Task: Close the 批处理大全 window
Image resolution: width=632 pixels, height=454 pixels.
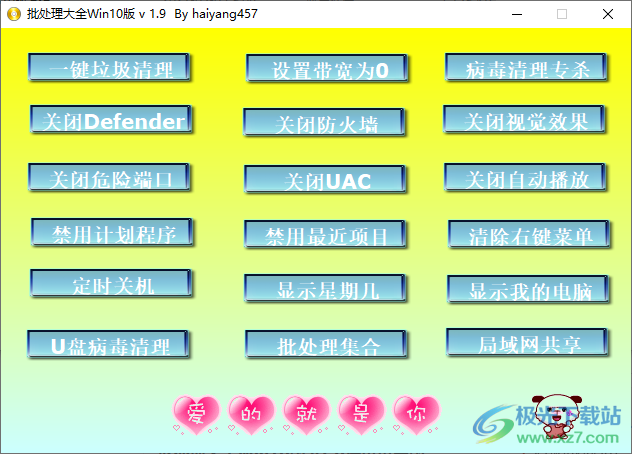Action: pyautogui.click(x=608, y=14)
